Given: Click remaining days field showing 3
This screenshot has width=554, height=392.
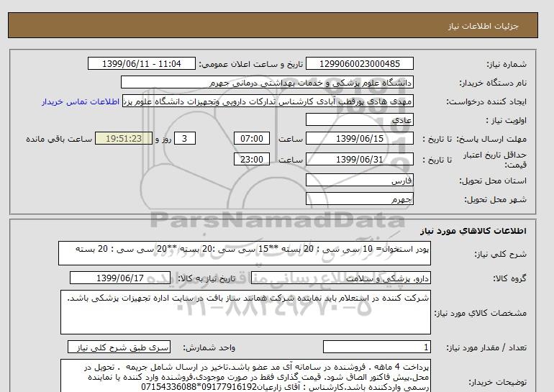Looking at the screenshot, I should (185, 139).
